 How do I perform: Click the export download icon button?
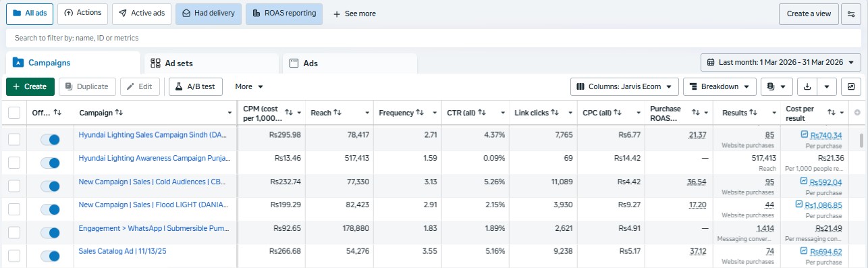(807, 86)
